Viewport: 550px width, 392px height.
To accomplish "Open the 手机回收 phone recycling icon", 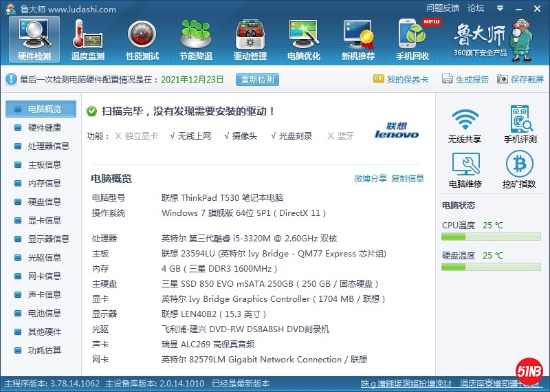I will 412,39.
